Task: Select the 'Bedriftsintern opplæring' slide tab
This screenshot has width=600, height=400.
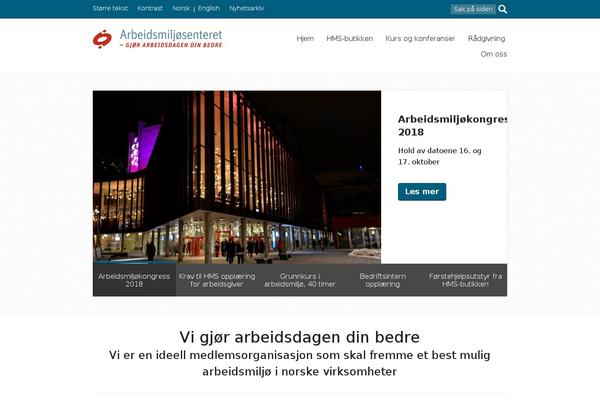Action: [383, 280]
